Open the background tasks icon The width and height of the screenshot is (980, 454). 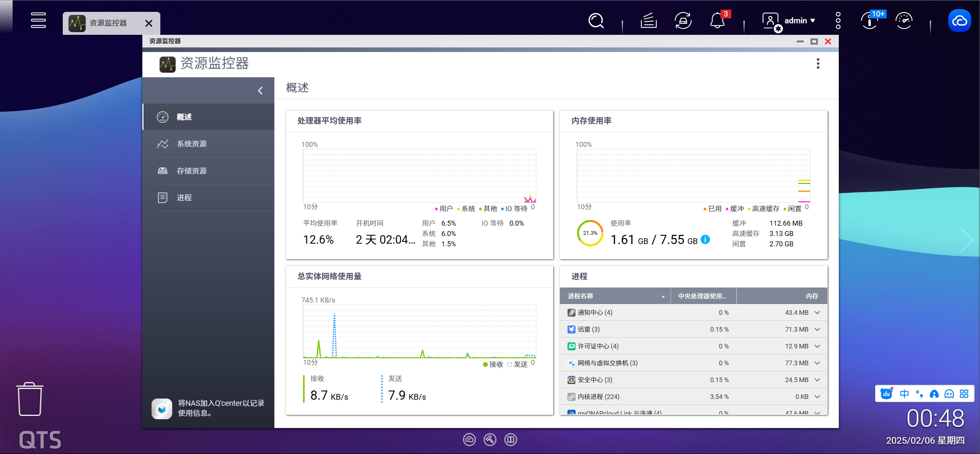click(648, 21)
